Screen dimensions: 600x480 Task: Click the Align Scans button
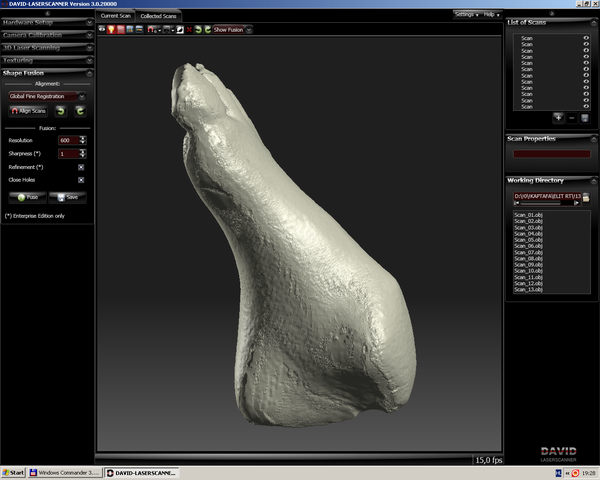point(27,111)
